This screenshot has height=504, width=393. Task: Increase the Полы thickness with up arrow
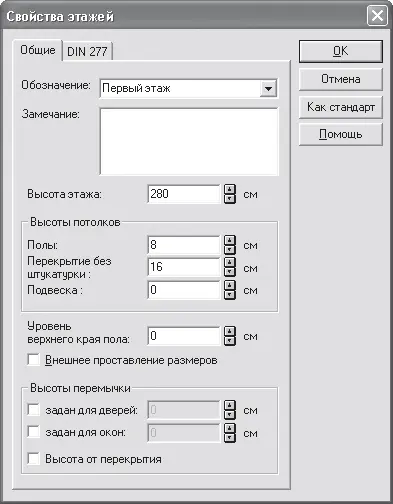tap(230, 240)
